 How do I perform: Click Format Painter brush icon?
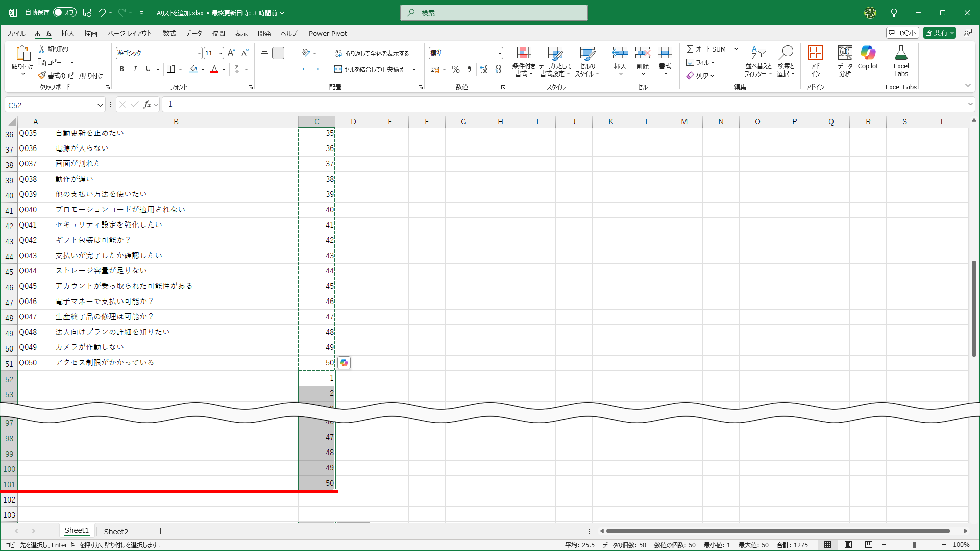click(x=42, y=76)
